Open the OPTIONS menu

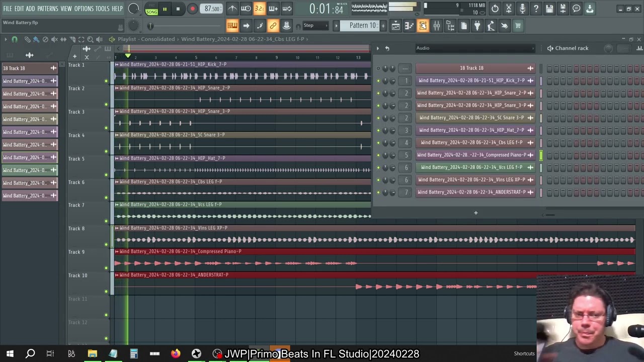tap(84, 9)
